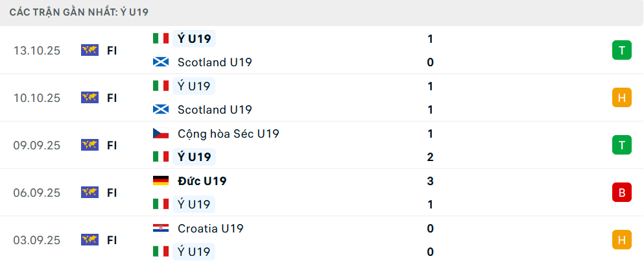The width and height of the screenshot is (644, 263).
Task: Click the green T result badge for 13.10.25
Action: click(x=621, y=50)
